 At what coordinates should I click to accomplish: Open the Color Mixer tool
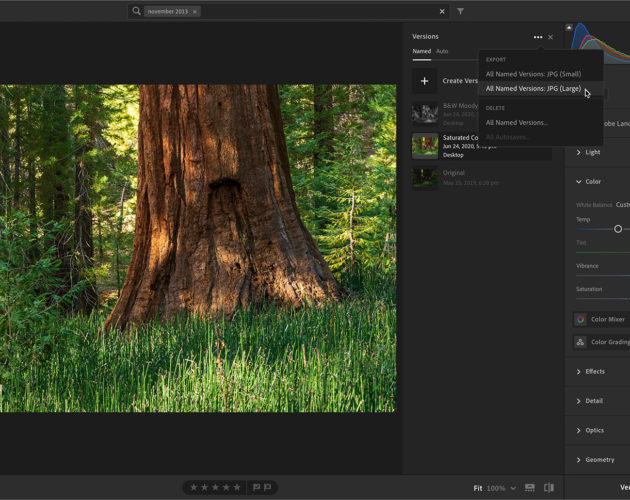(601, 319)
